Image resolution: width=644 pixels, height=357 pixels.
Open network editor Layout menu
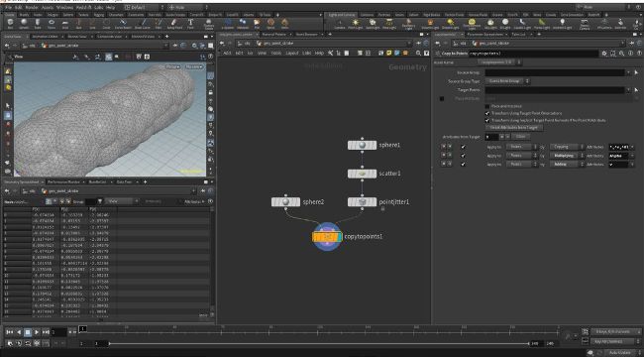click(x=292, y=54)
